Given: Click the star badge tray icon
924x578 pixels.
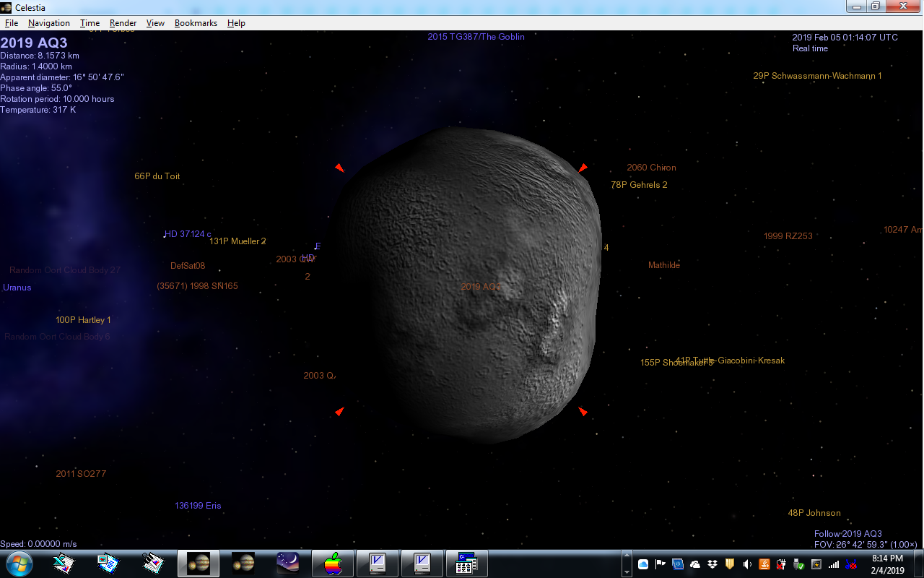Looking at the screenshot, I should [x=816, y=564].
